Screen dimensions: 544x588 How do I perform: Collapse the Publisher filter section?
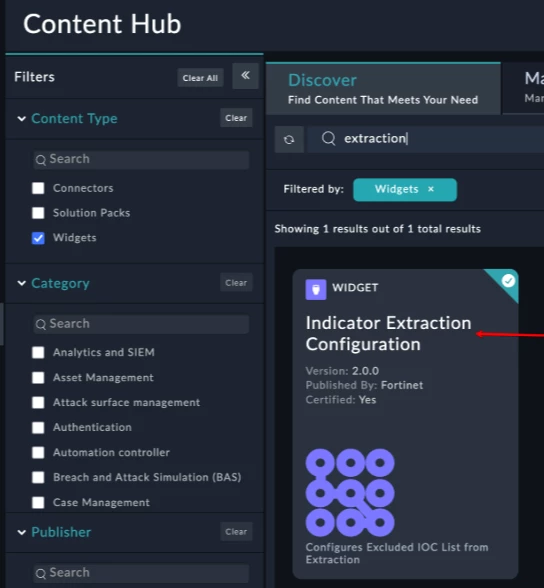tap(22, 532)
